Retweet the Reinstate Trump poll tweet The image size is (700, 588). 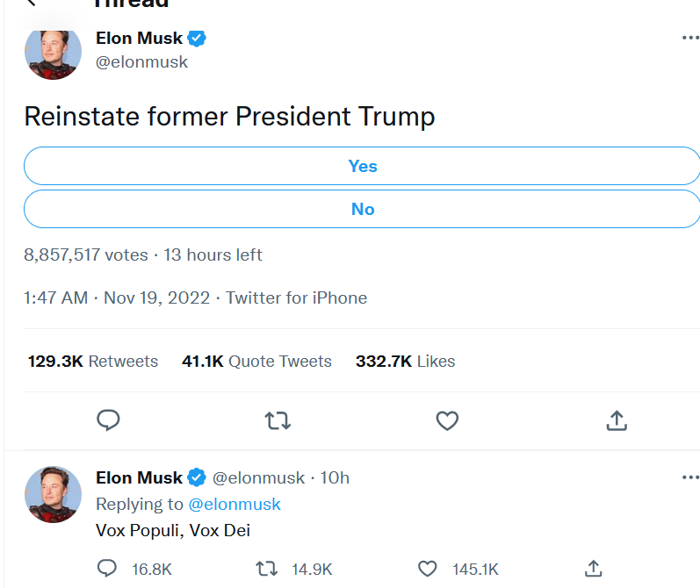278,420
